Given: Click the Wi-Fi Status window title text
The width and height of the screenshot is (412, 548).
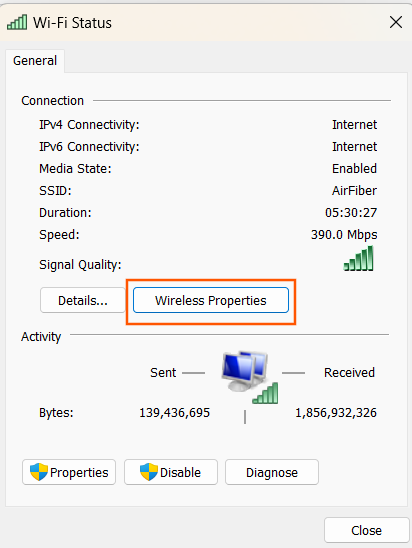Looking at the screenshot, I should pyautogui.click(x=72, y=23).
